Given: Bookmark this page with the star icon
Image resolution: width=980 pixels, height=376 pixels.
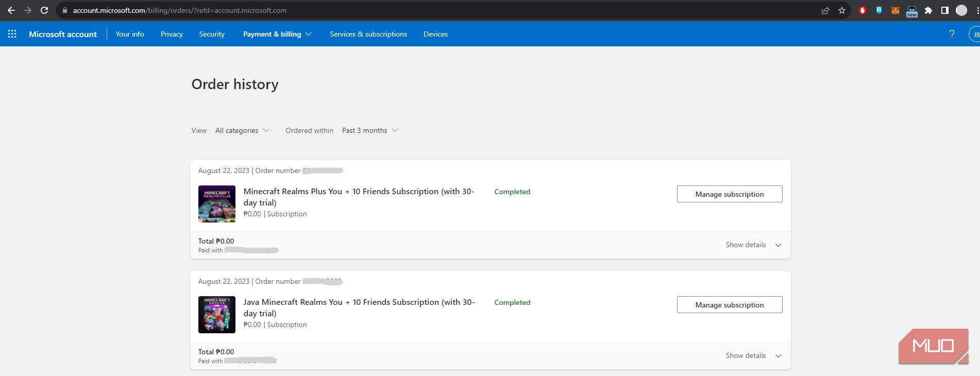Looking at the screenshot, I should [x=842, y=10].
